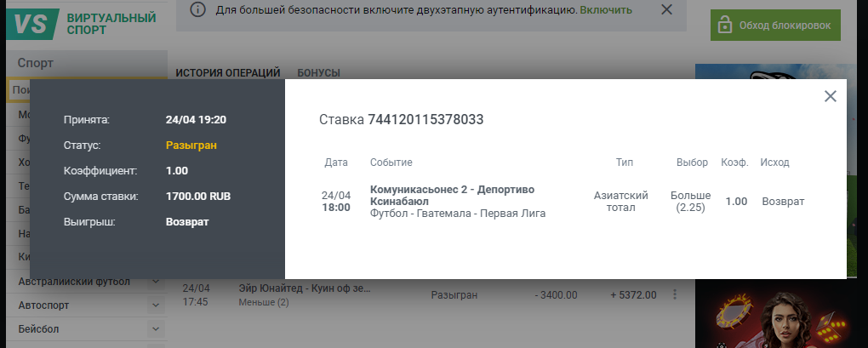Close the bet details popup
The width and height of the screenshot is (868, 348).
pyautogui.click(x=831, y=97)
